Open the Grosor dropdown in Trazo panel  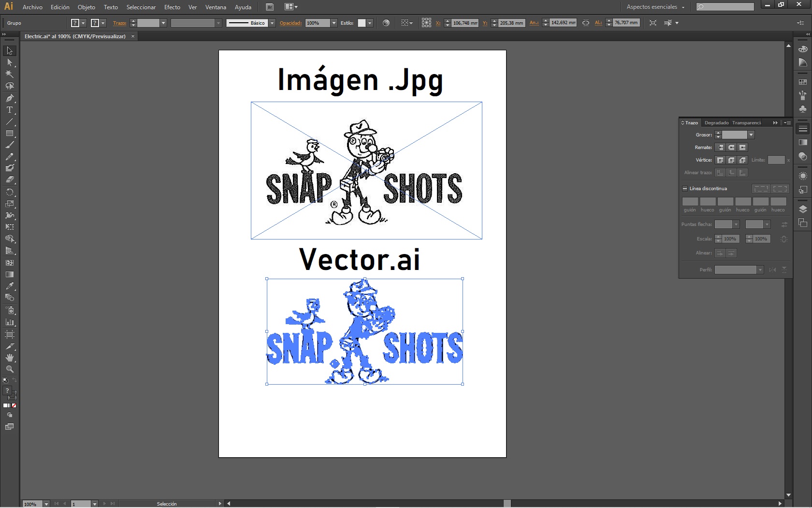(x=751, y=135)
